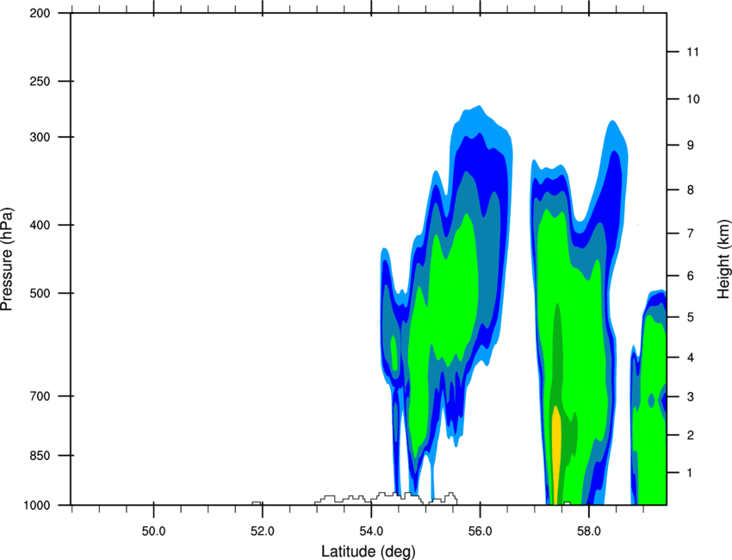Click the Latitude (deg) axis title
This screenshot has width=732, height=560.
(368, 551)
